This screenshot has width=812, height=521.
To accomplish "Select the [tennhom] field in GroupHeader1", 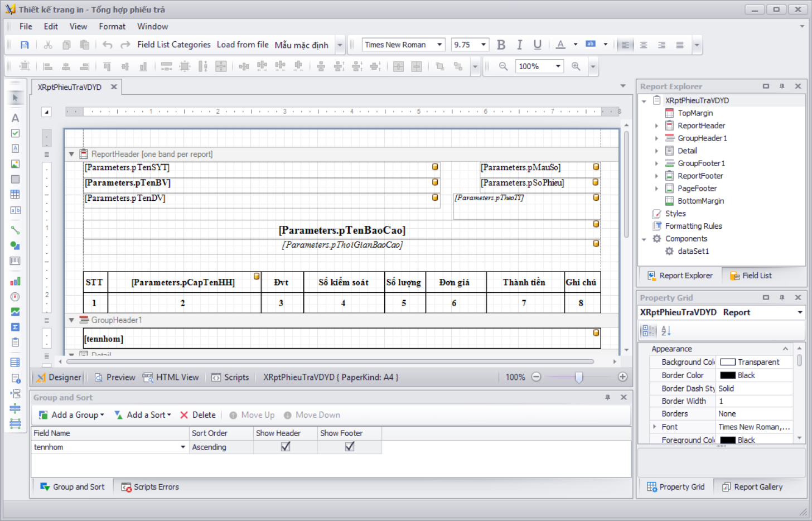I will point(342,339).
